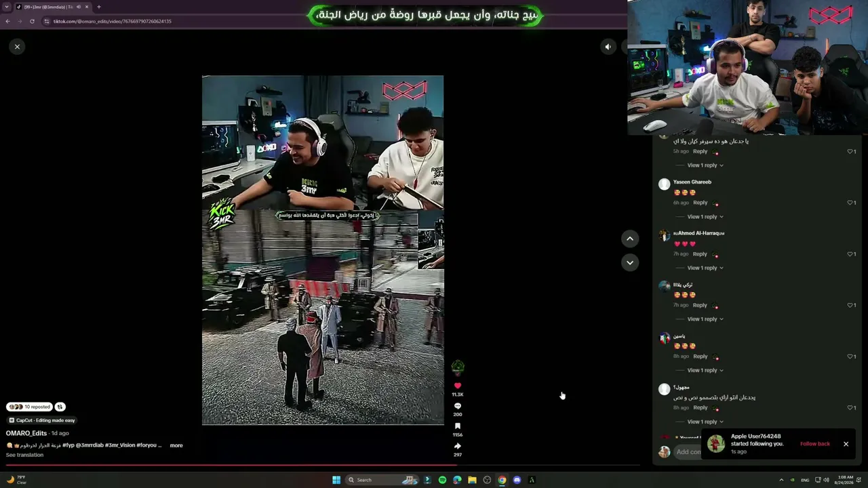Bookmark the video with 1156 saves
The width and height of the screenshot is (868, 488).
(458, 426)
